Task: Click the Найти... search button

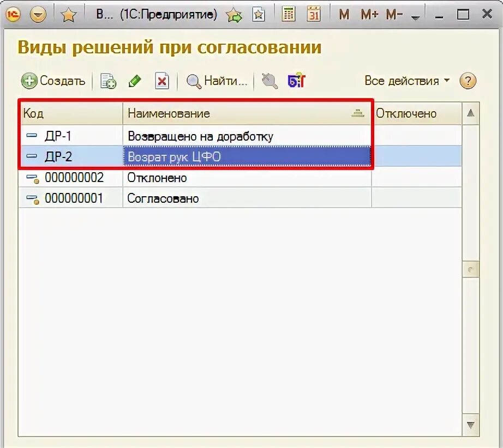Action: (217, 81)
